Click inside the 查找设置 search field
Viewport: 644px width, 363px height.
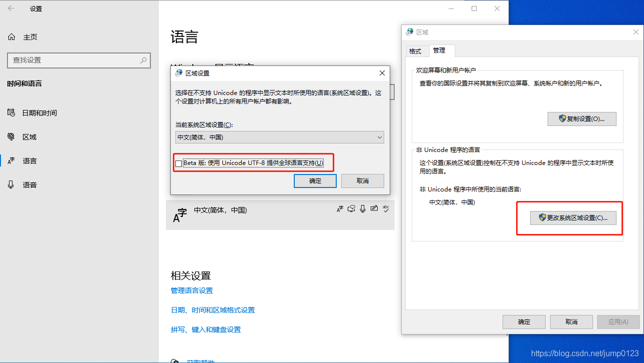coord(75,60)
